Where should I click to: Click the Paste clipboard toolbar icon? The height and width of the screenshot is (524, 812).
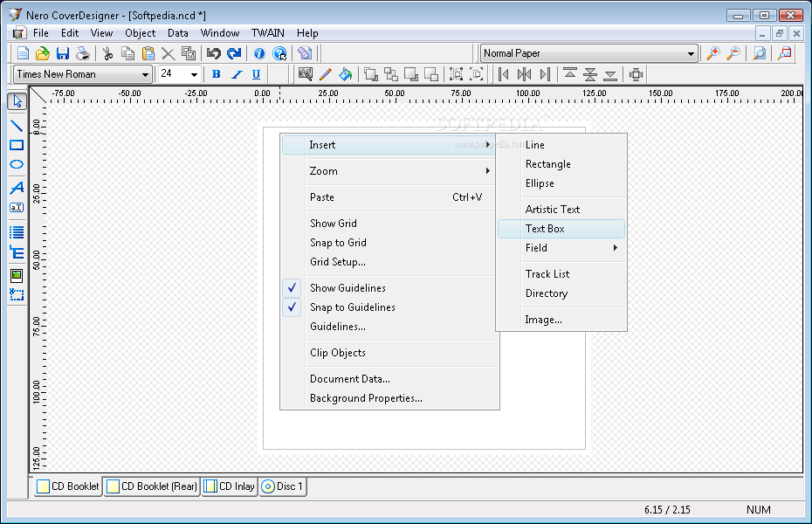[148, 53]
